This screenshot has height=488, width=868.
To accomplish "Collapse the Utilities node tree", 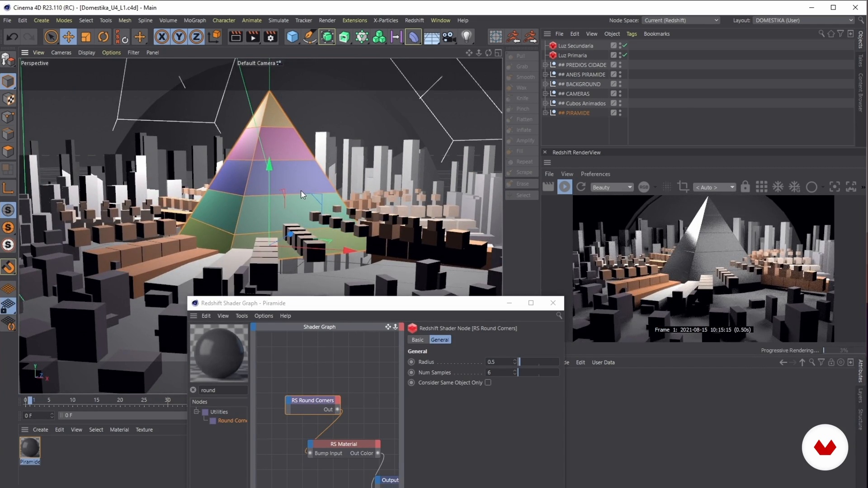I will 196,412.
